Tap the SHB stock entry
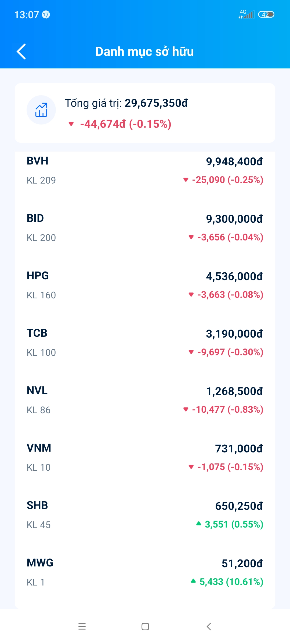The height and width of the screenshot is (644, 290). point(145,515)
